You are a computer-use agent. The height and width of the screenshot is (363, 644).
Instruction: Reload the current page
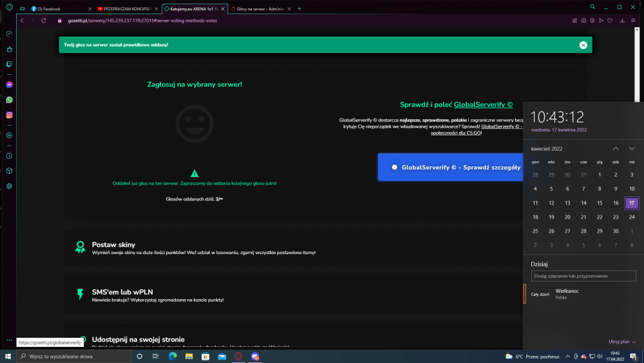[44, 21]
